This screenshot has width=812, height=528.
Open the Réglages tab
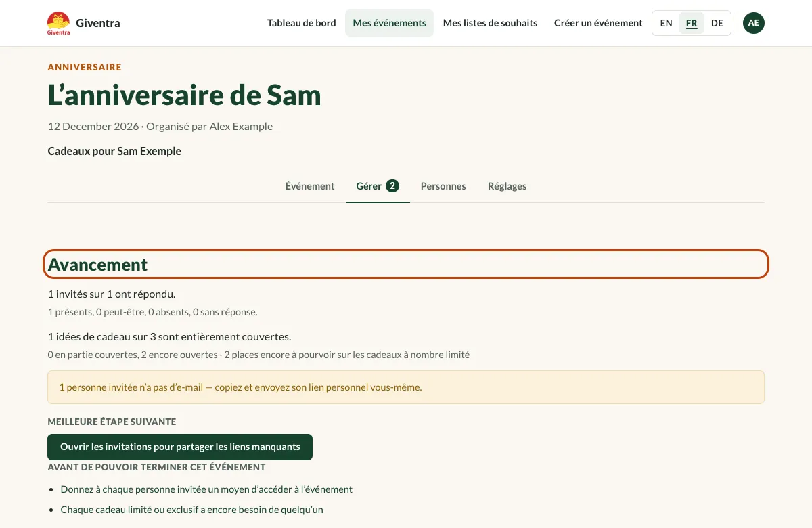(507, 186)
